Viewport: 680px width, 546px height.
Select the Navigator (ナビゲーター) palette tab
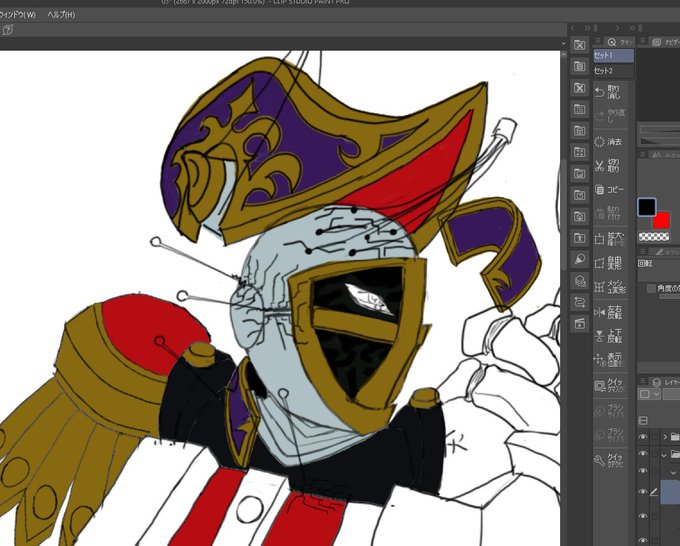click(x=665, y=42)
